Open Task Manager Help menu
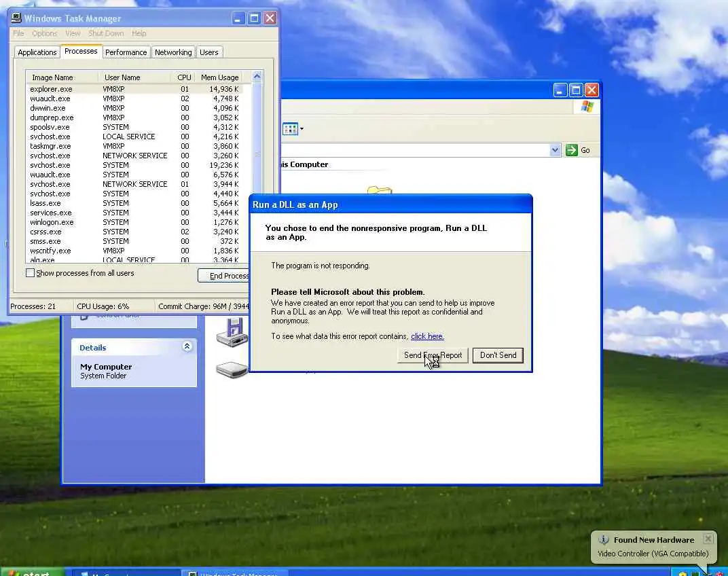The image size is (728, 576). click(139, 33)
